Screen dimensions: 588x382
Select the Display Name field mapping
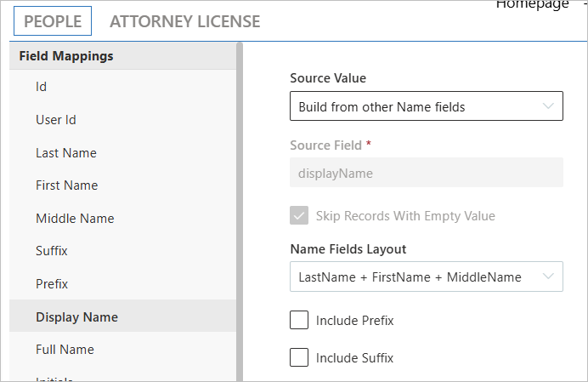coord(122,316)
